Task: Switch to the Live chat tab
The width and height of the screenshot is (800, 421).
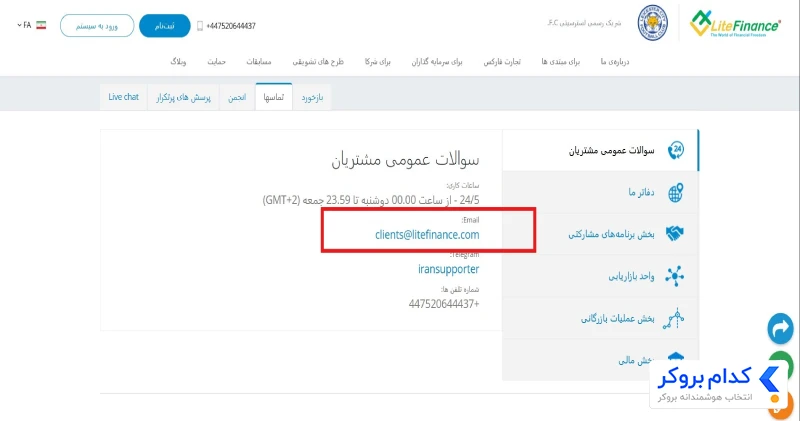Action: tap(123, 97)
